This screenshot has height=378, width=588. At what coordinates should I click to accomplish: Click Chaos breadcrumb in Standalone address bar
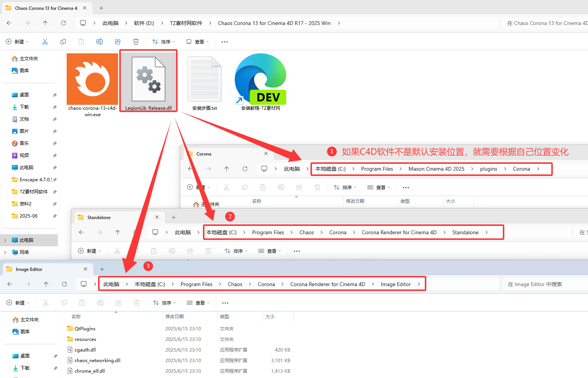click(306, 232)
